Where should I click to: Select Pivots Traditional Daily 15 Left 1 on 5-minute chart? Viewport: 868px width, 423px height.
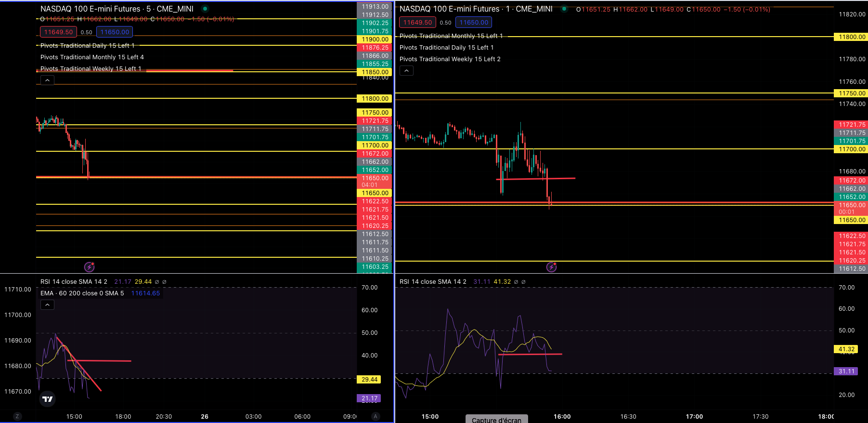point(88,45)
